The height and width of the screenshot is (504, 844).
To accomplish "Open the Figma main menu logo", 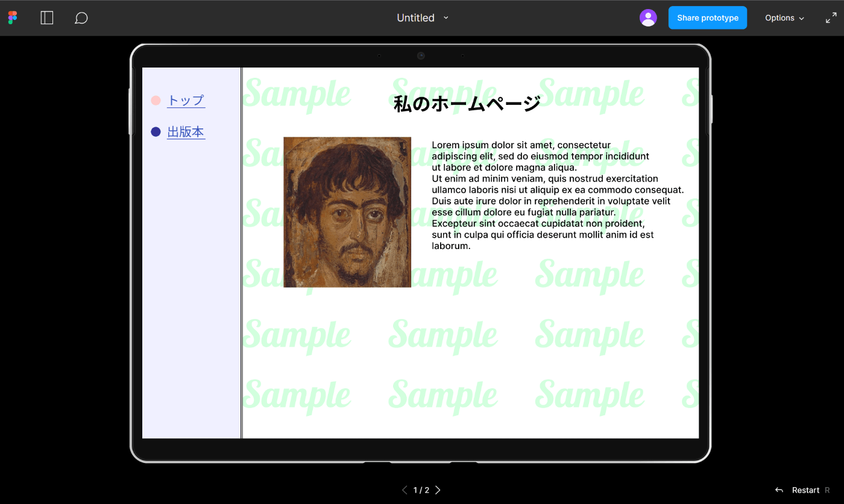I will (13, 18).
